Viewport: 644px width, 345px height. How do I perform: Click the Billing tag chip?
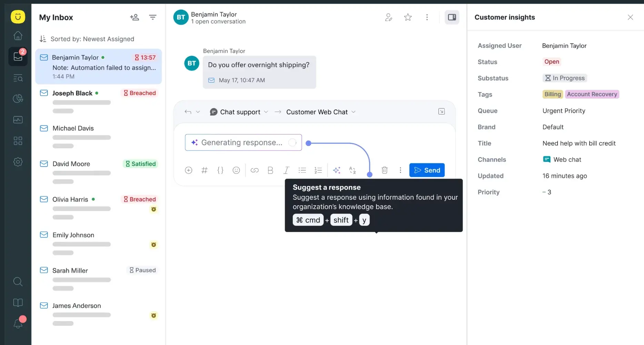[552, 94]
